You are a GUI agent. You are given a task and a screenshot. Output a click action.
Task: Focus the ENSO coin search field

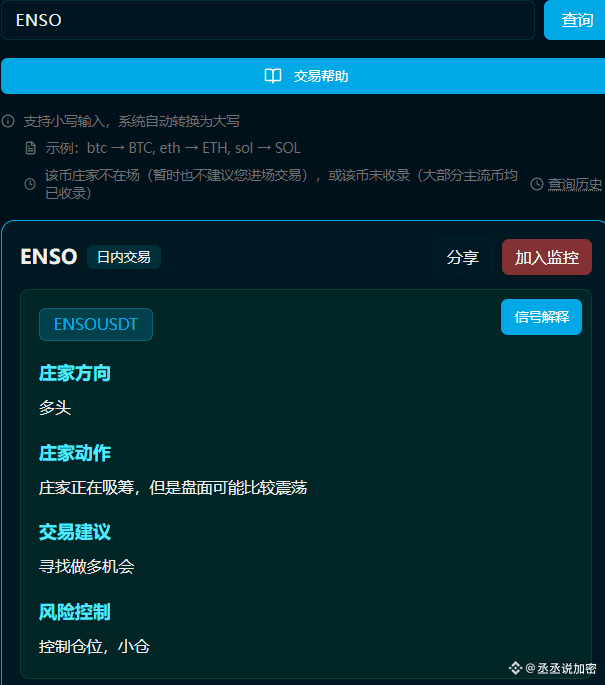[x=268, y=20]
